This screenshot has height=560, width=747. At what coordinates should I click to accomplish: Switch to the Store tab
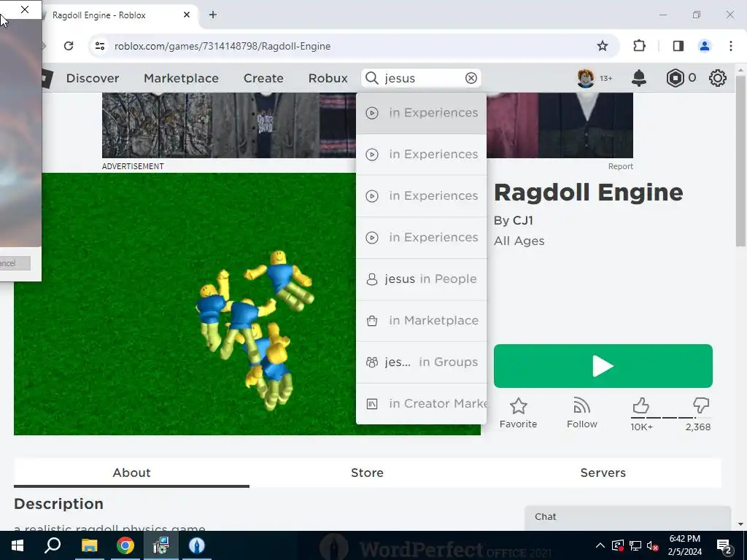coord(368,472)
